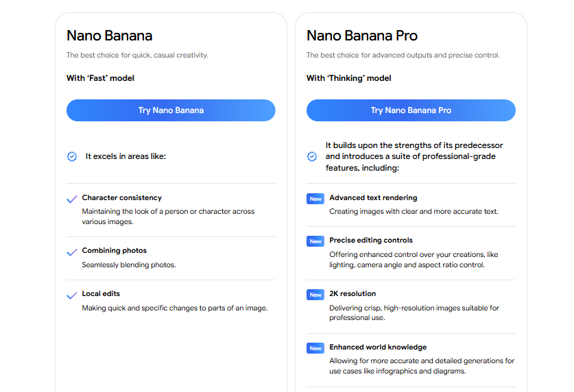
Task: Click checkmark icon next to Combining photos
Action: (72, 252)
